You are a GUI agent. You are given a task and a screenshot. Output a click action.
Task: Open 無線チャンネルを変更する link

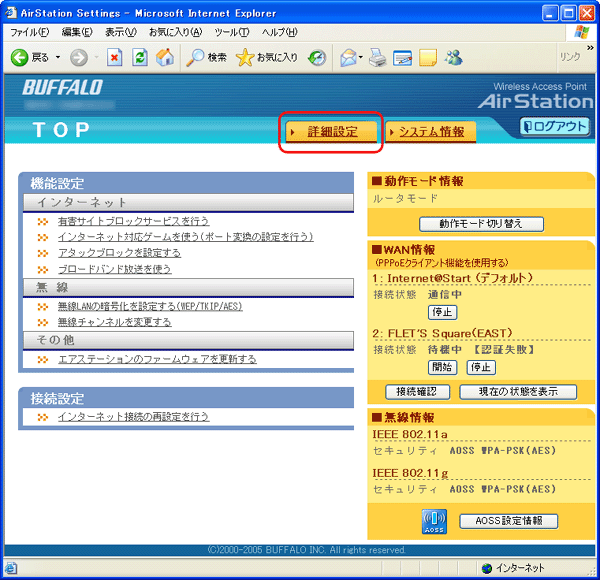[114, 322]
